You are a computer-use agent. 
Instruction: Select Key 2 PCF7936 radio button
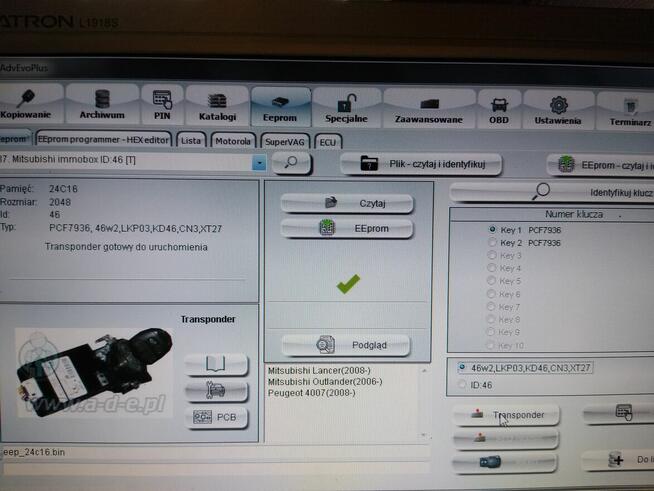[493, 242]
